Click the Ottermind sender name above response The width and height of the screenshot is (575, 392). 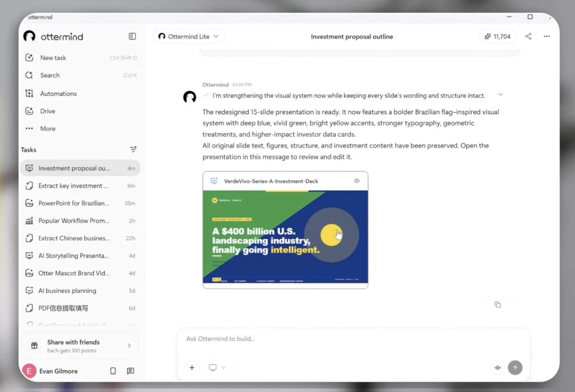click(x=215, y=85)
